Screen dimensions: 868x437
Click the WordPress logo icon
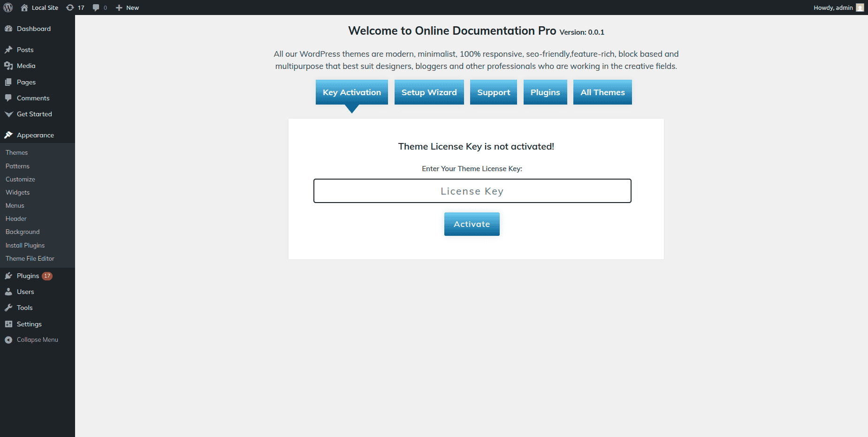[8, 8]
